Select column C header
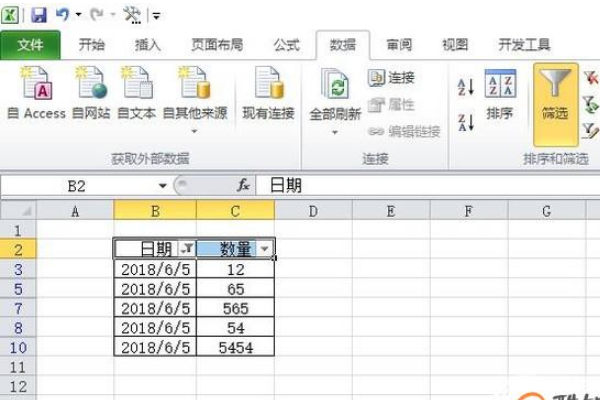Viewport: 600px width, 400px height. tap(235, 210)
